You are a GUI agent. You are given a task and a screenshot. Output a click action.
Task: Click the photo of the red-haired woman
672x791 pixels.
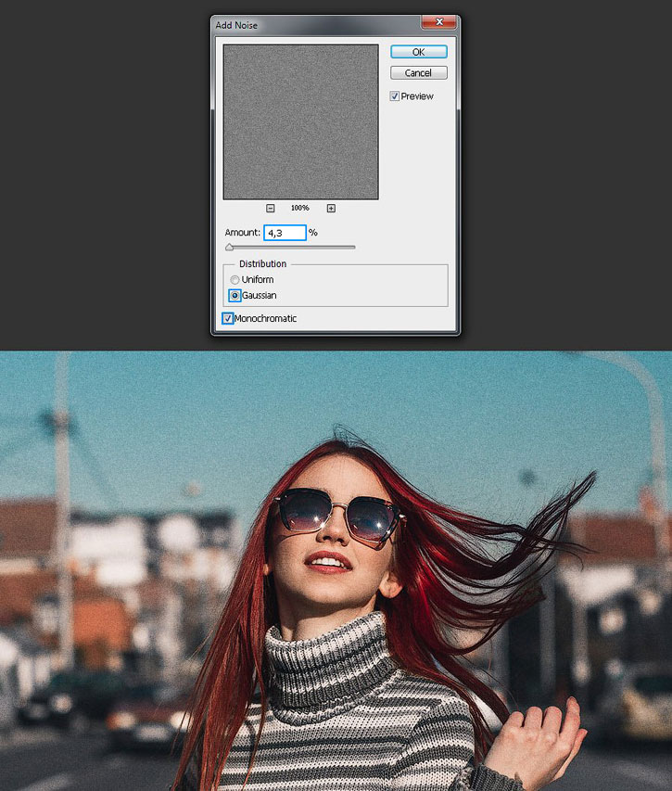coord(336,571)
